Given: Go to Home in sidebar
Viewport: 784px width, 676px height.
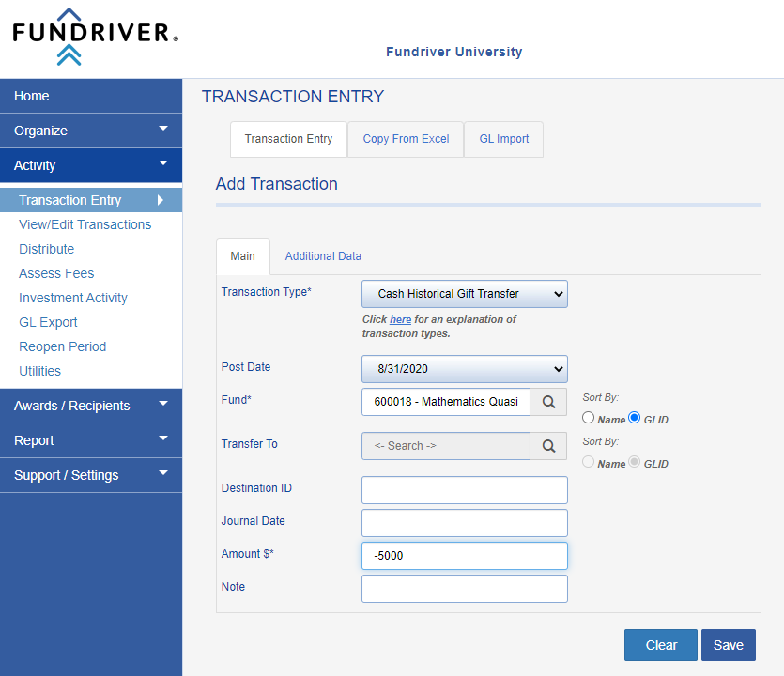Looking at the screenshot, I should pos(91,96).
